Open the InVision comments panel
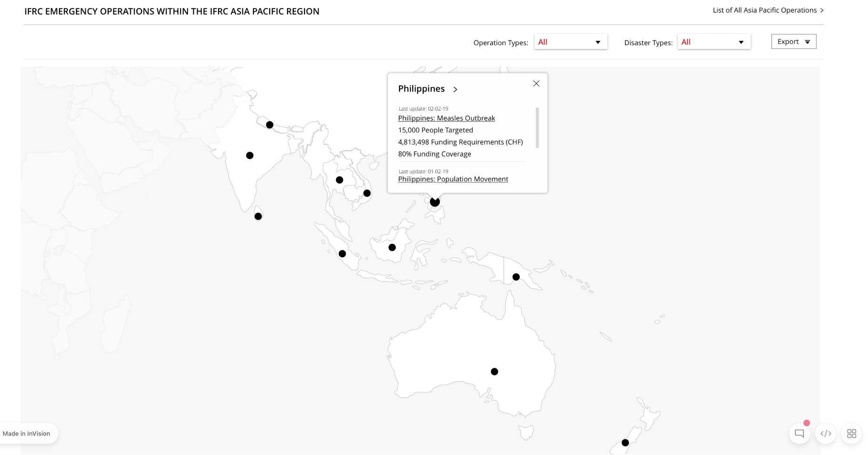Viewport: 868px width, 455px height. [799, 433]
